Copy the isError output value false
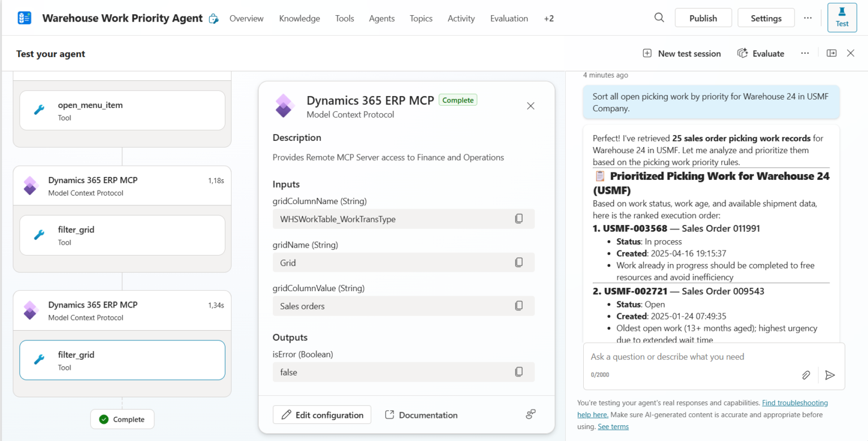The image size is (868, 441). [x=519, y=372]
